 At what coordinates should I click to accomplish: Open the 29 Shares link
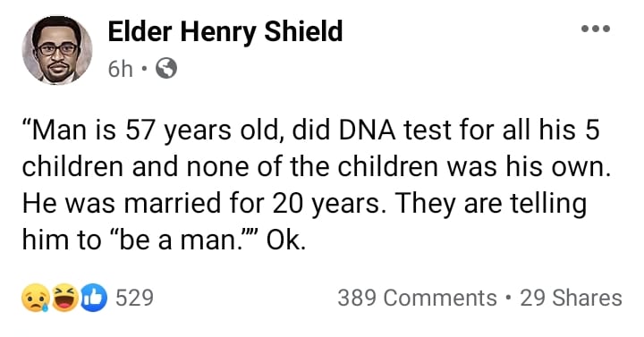[x=571, y=298]
